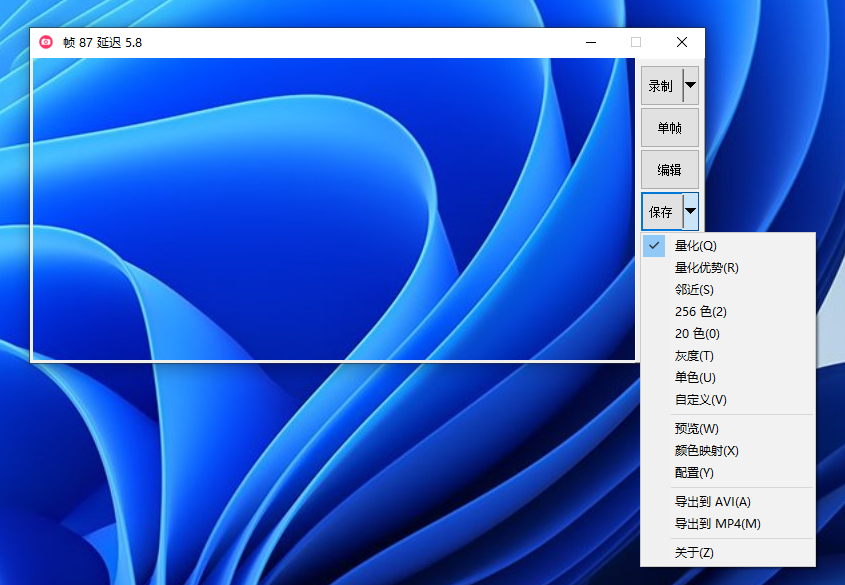This screenshot has height=585, width=845.
Task: Click the 录制 record button
Action: pyautogui.click(x=661, y=86)
